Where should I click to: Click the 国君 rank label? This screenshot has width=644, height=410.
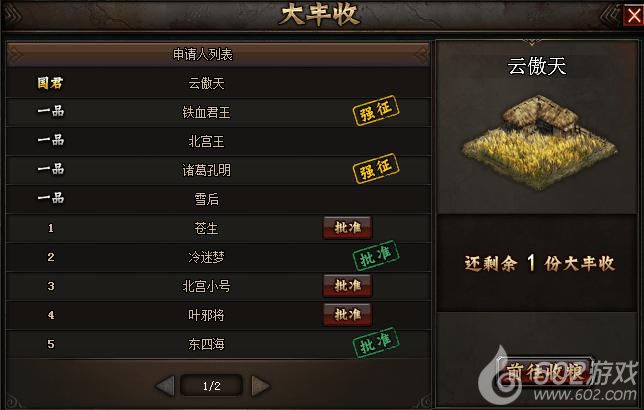(x=50, y=83)
